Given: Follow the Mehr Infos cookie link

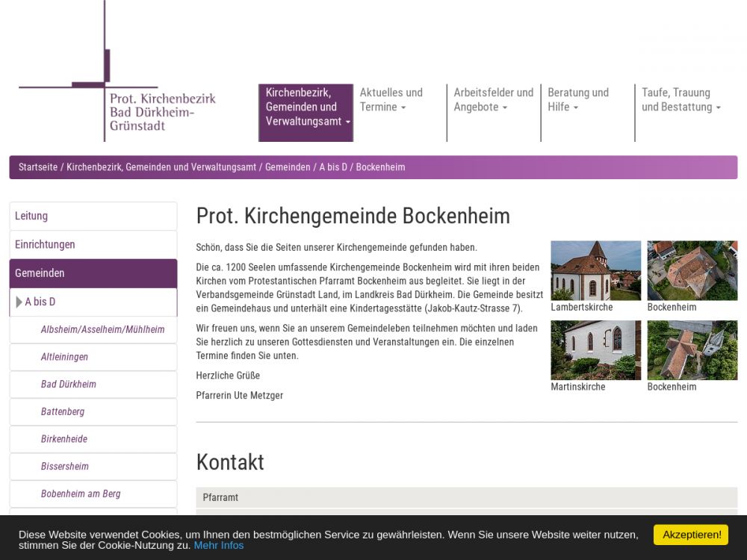Looking at the screenshot, I should [219, 545].
